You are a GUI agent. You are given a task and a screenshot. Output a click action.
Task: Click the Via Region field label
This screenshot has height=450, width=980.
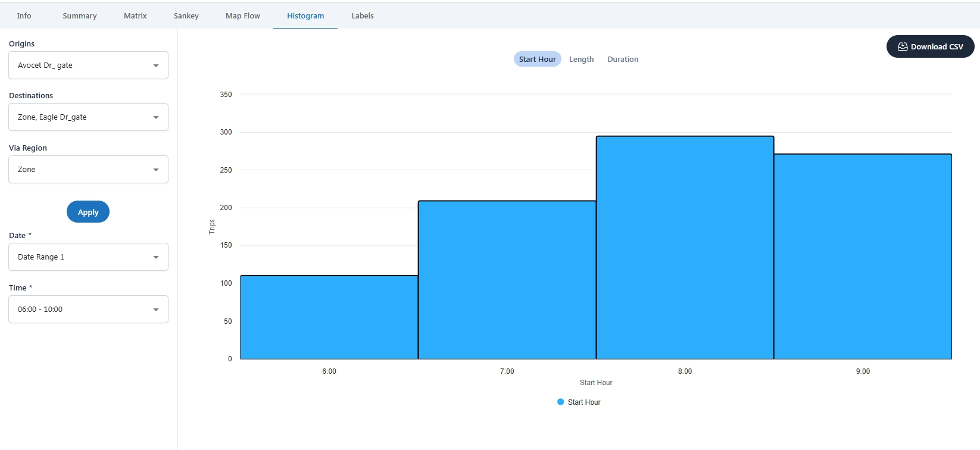28,148
